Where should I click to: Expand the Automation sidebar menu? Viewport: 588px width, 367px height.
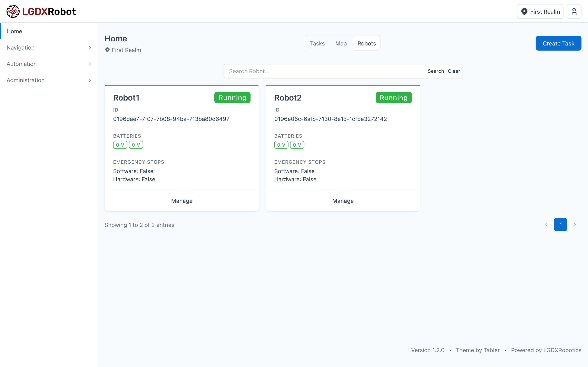(49, 64)
